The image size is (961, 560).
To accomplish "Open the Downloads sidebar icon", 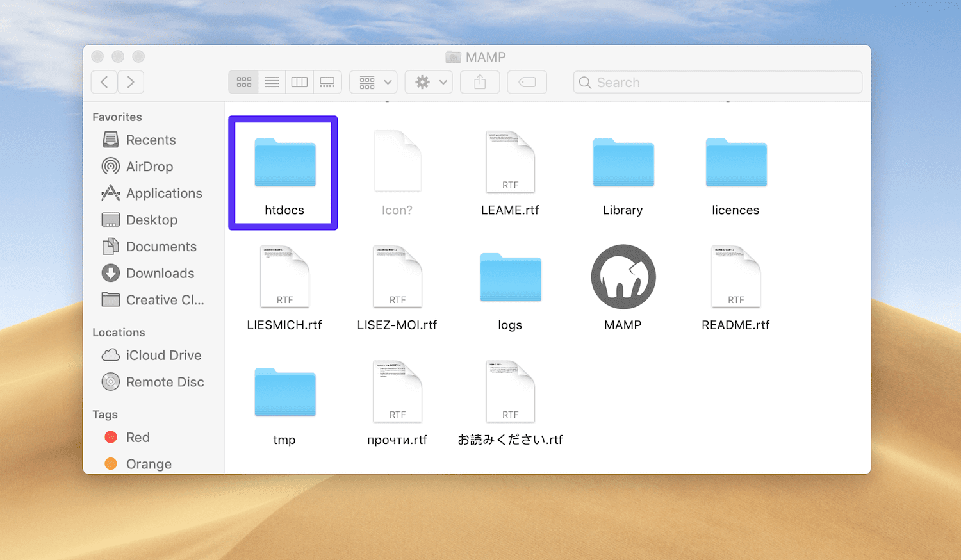I will (160, 273).
